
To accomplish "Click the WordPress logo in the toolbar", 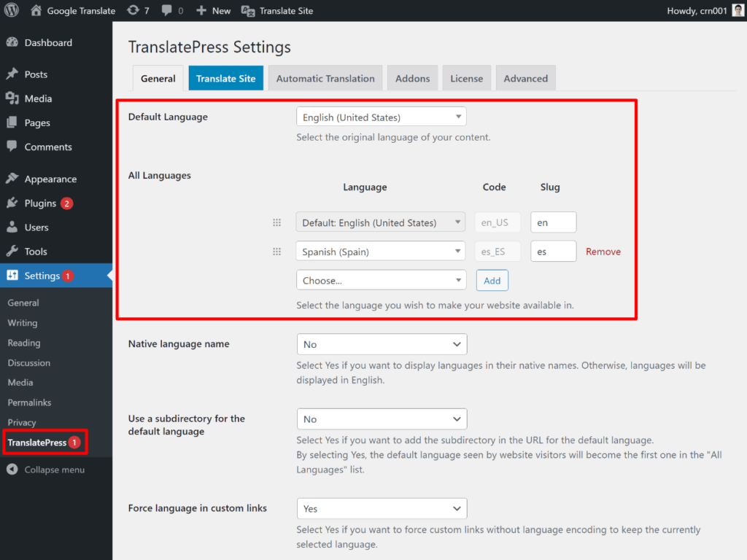I will [x=11, y=10].
